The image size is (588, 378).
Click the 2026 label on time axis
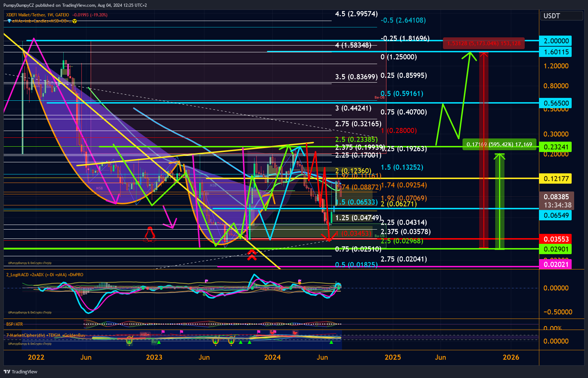[x=511, y=357]
